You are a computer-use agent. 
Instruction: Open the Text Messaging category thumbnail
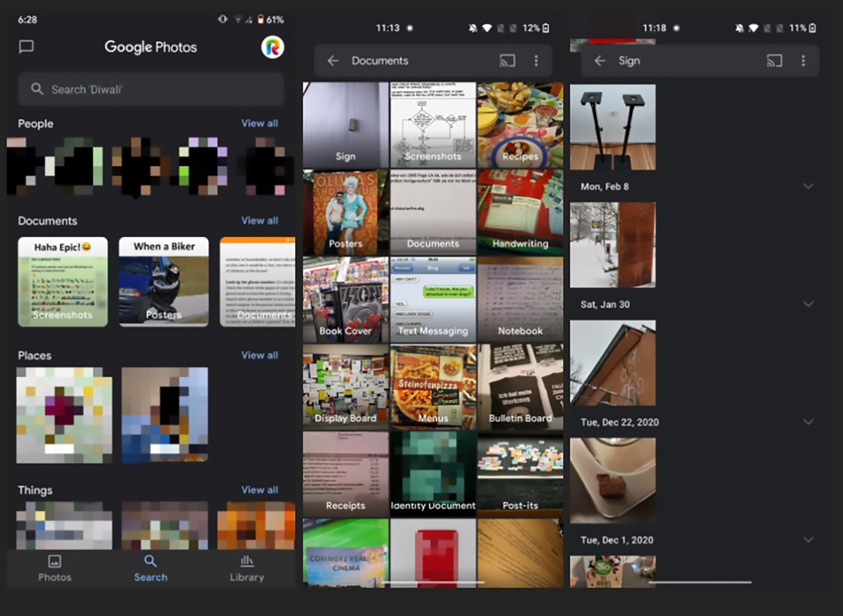click(x=433, y=300)
